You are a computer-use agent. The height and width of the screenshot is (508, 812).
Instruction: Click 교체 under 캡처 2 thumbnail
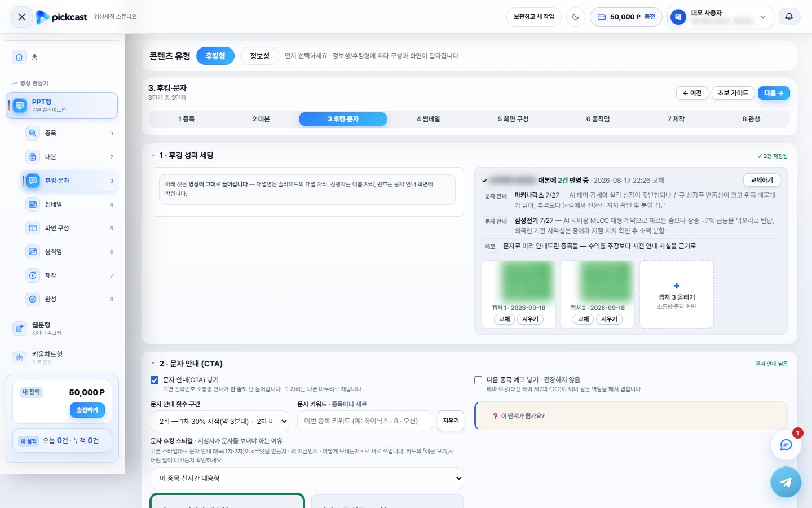584,319
